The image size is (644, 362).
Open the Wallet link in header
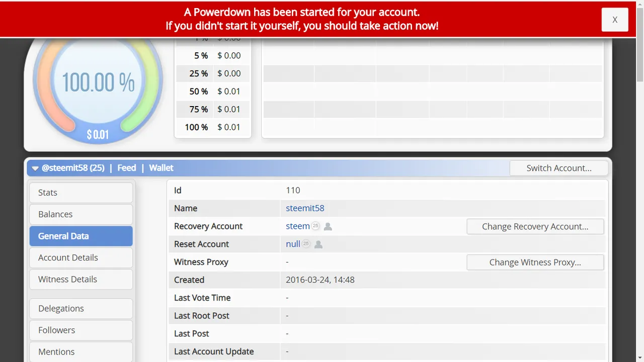161,168
